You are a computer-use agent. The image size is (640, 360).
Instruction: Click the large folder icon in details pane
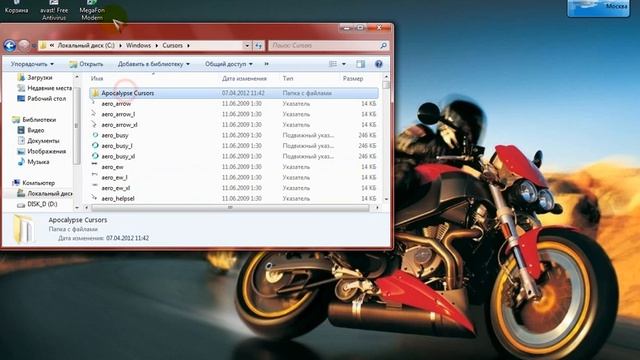(x=24, y=229)
